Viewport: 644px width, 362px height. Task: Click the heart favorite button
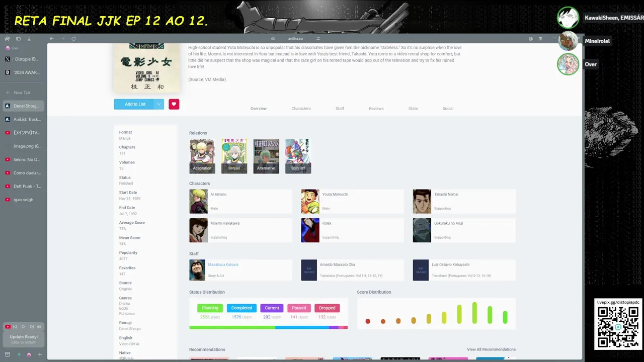[174, 104]
